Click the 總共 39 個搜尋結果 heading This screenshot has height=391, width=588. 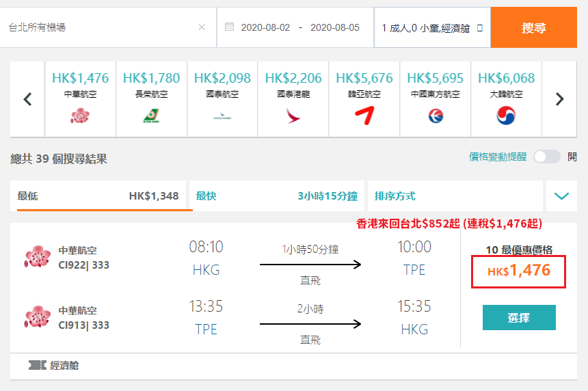tap(59, 159)
